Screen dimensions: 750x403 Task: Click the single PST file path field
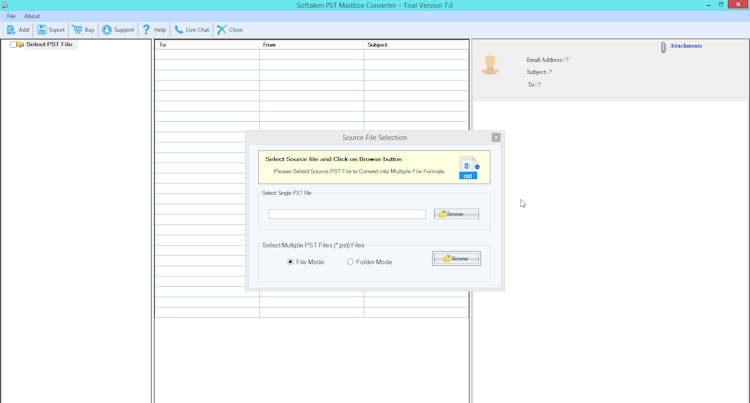pos(347,214)
